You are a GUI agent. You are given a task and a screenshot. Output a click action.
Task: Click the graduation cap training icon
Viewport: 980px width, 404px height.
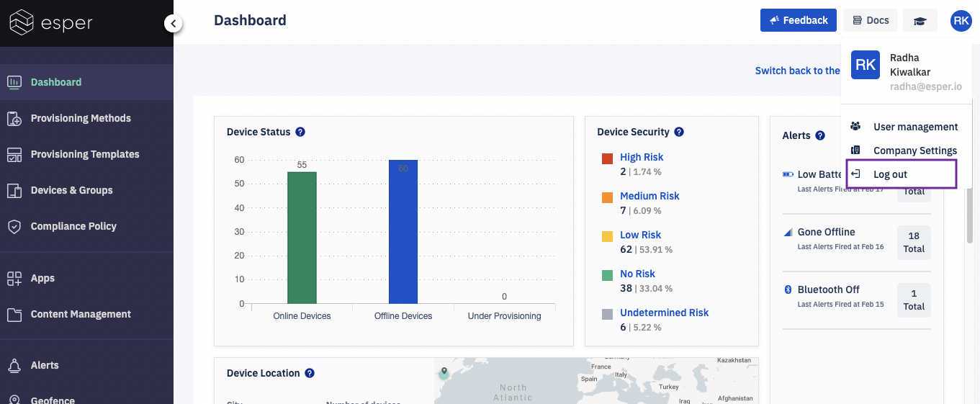click(x=920, y=21)
